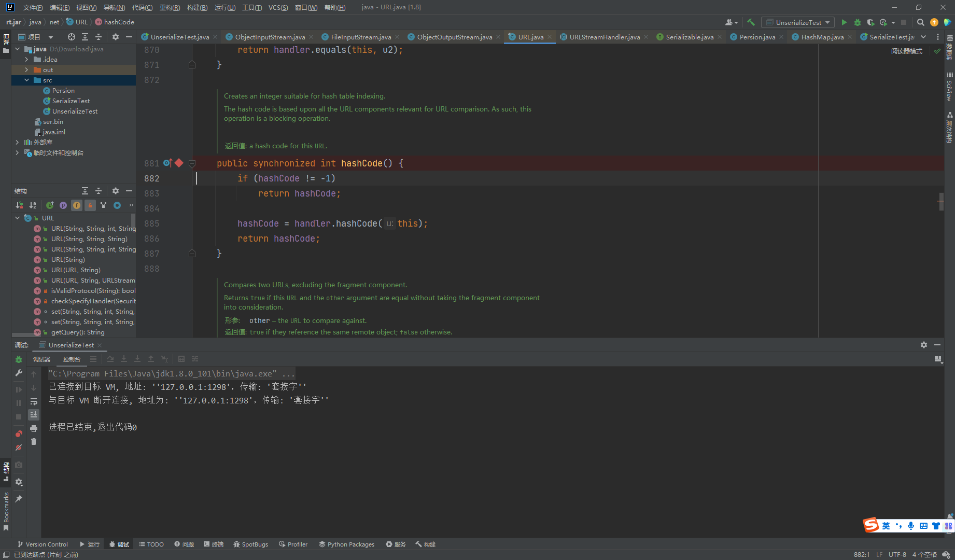View breakpoints red circles icon
The image size is (955, 560).
(x=19, y=433)
